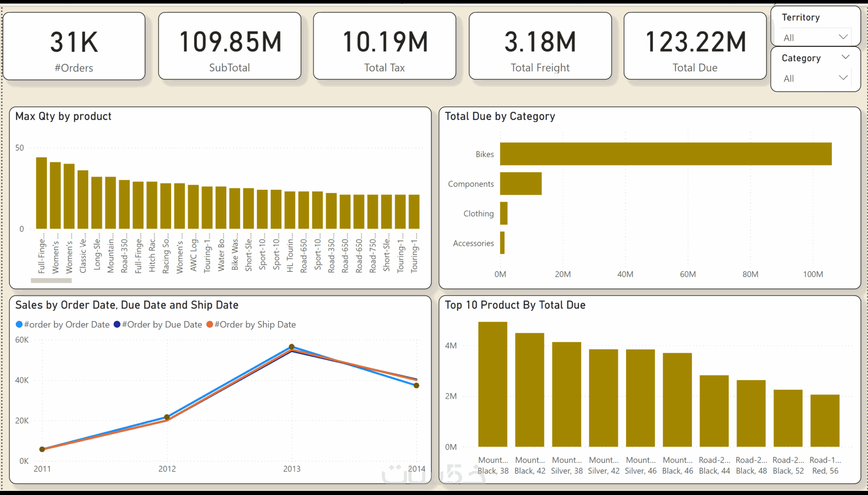Select the Total Freight 3.18M card
The width and height of the screenshot is (868, 495).
coord(540,46)
